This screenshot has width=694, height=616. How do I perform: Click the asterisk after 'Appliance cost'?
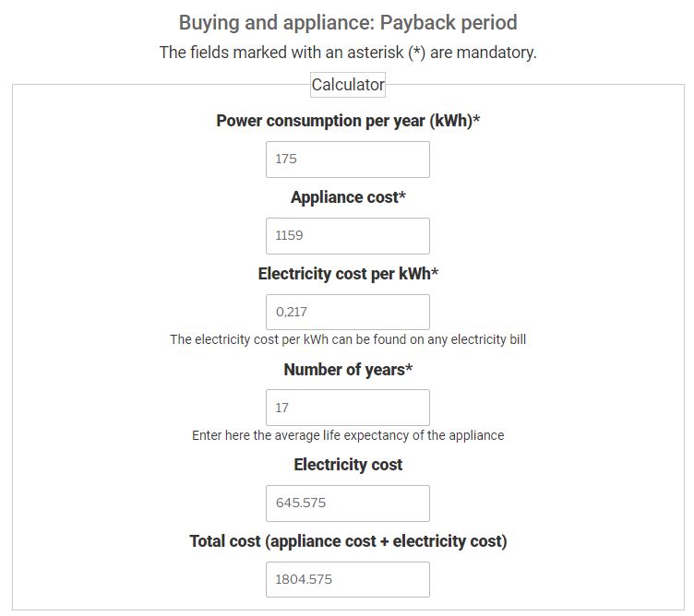pos(402,195)
